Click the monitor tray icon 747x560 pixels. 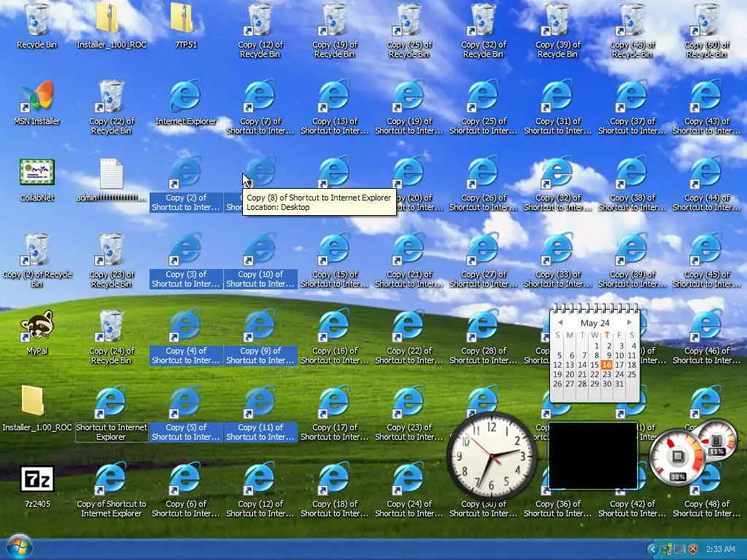(x=680, y=549)
